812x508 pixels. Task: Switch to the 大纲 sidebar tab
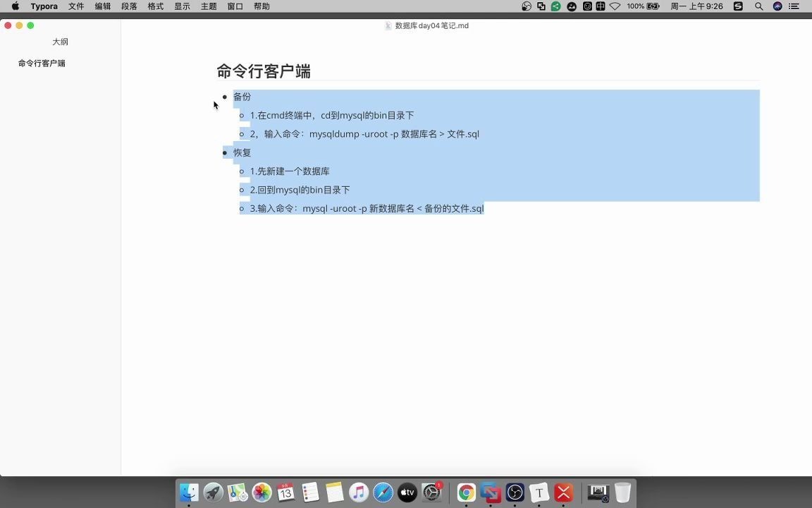(x=61, y=42)
